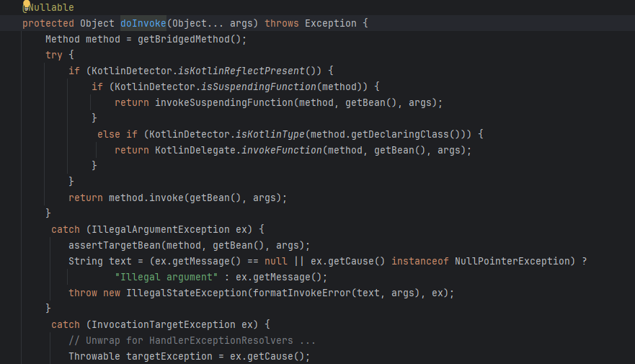Click getDeclaringClass() call
The width and height of the screenshot is (635, 364).
coord(406,134)
